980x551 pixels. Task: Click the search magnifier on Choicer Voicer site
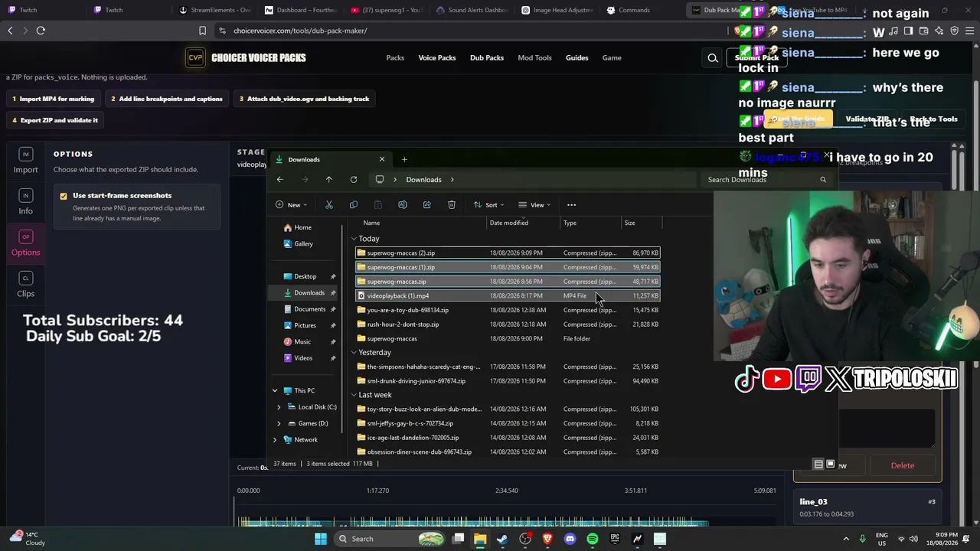pyautogui.click(x=713, y=58)
